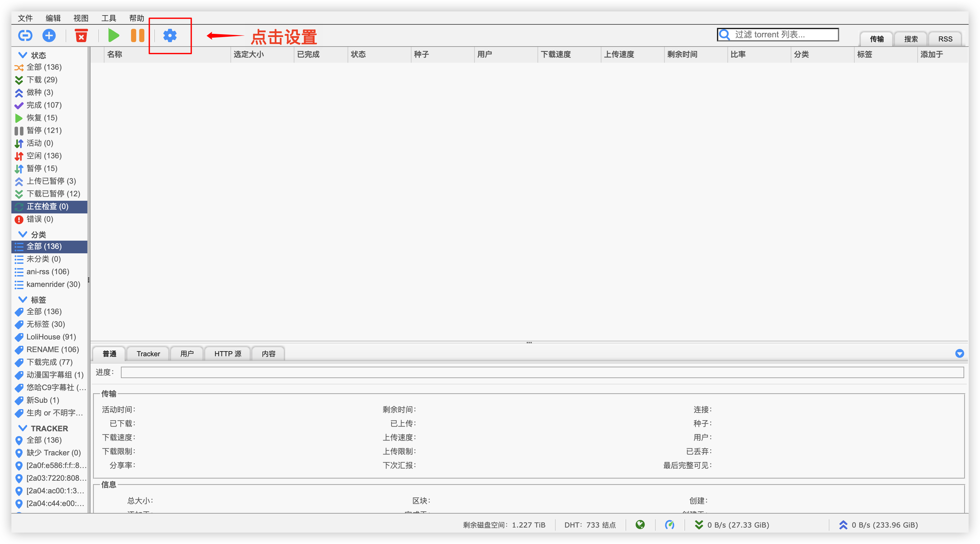Viewport: 980px width, 544px height.
Task: Open the 视图 menu
Action: [81, 18]
